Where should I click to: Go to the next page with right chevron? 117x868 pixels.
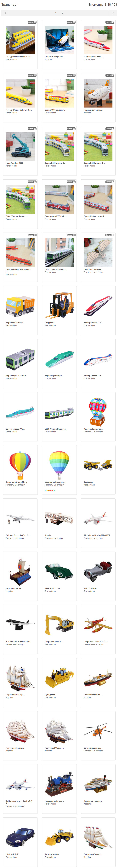click(x=113, y=13)
